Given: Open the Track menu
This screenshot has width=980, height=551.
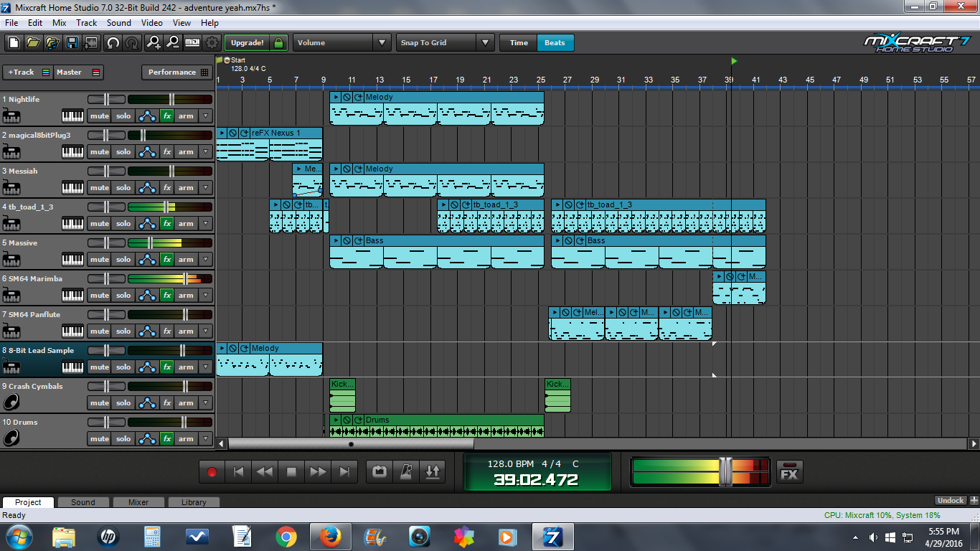Looking at the screenshot, I should click(87, 23).
